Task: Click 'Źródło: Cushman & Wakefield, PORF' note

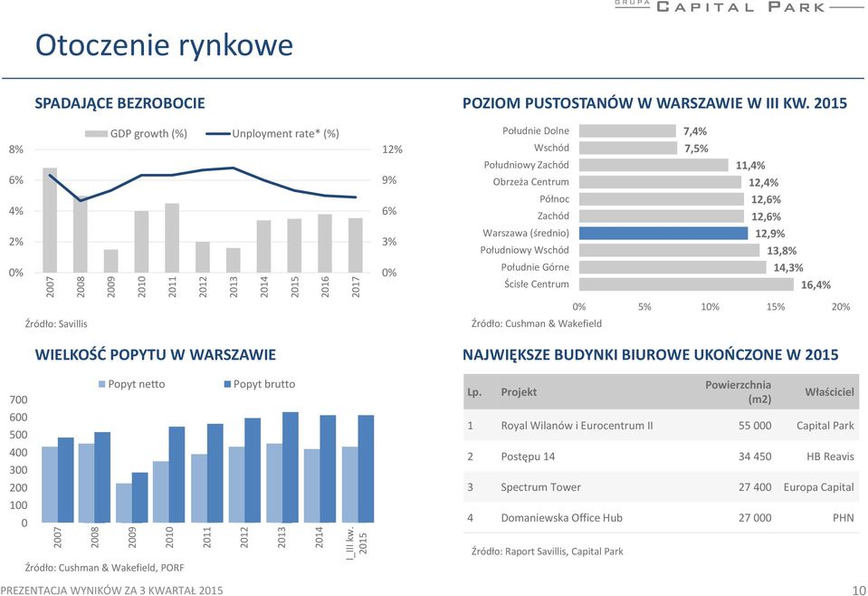Action: coord(105,567)
